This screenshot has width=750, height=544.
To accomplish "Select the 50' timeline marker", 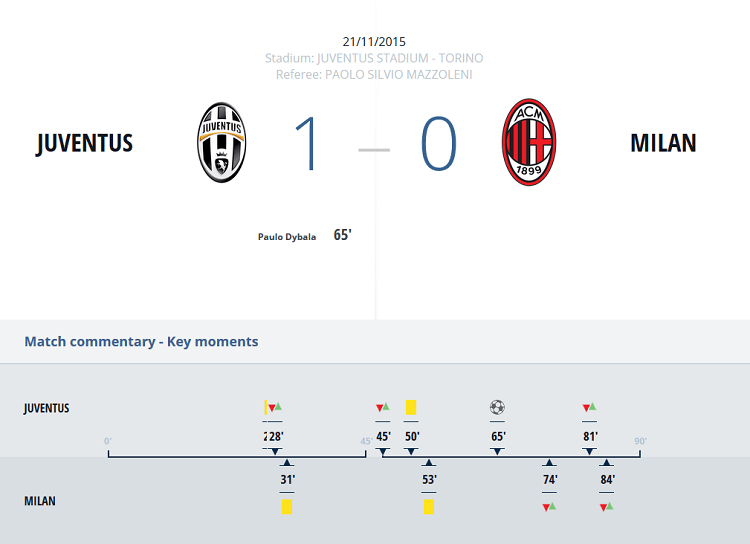I will click(412, 436).
